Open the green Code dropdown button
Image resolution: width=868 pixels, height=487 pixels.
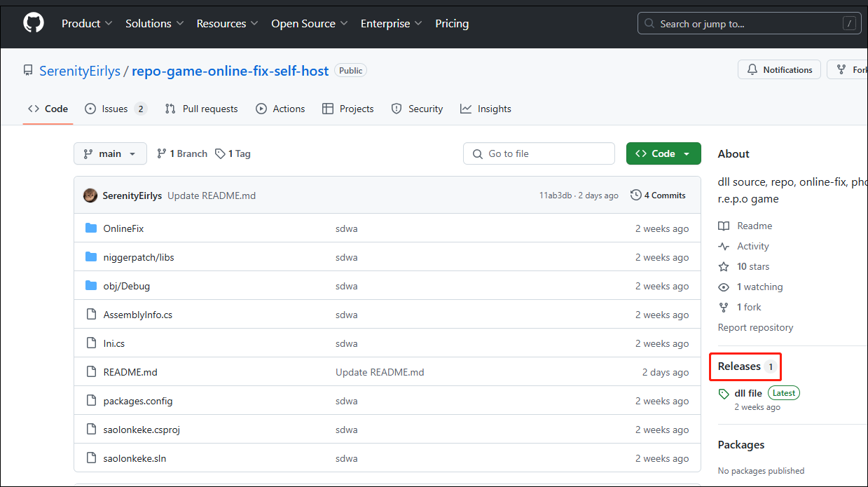pyautogui.click(x=663, y=153)
